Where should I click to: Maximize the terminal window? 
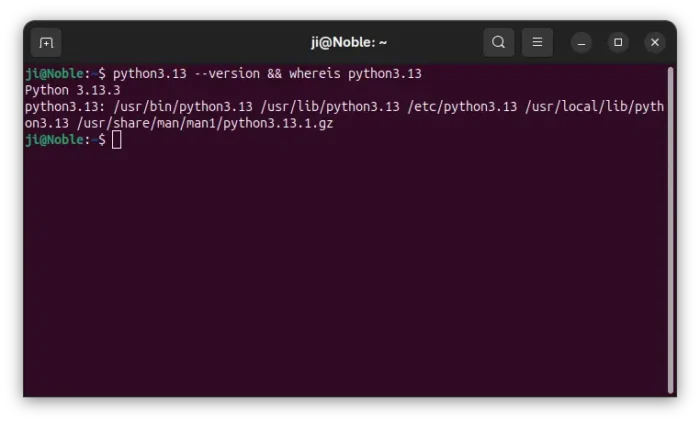[618, 42]
